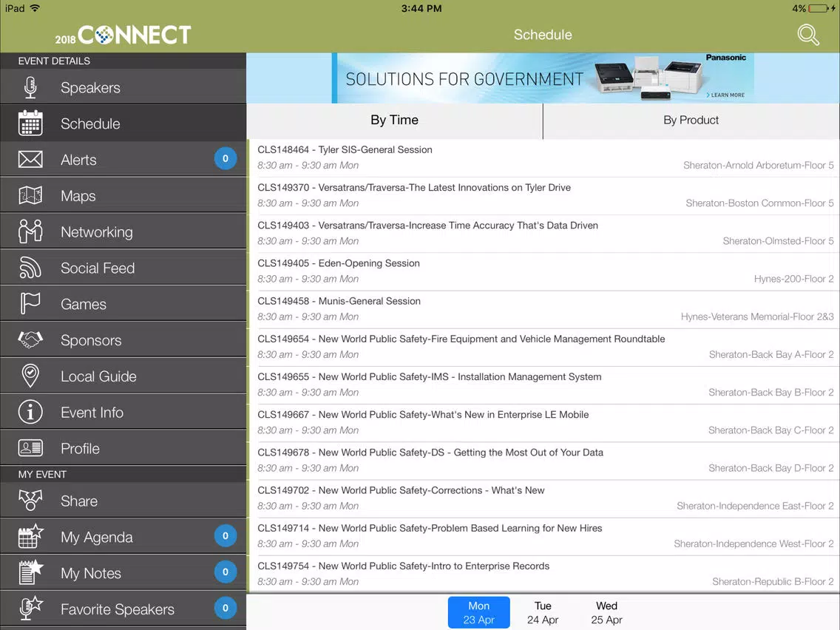Tap the 2018 Connect logo

pyautogui.click(x=123, y=35)
